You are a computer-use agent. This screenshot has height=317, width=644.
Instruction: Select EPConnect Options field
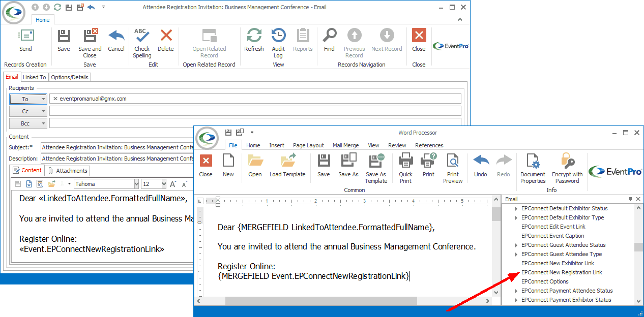pos(545,282)
